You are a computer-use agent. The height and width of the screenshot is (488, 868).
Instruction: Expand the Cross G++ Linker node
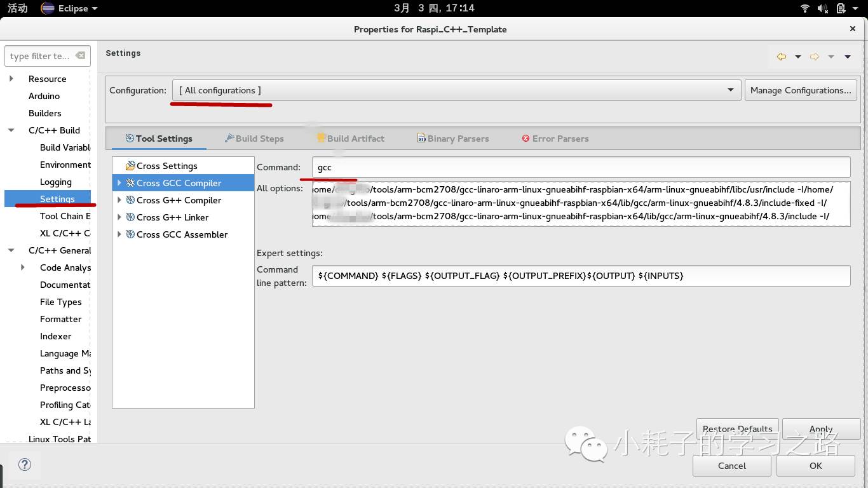tap(119, 217)
